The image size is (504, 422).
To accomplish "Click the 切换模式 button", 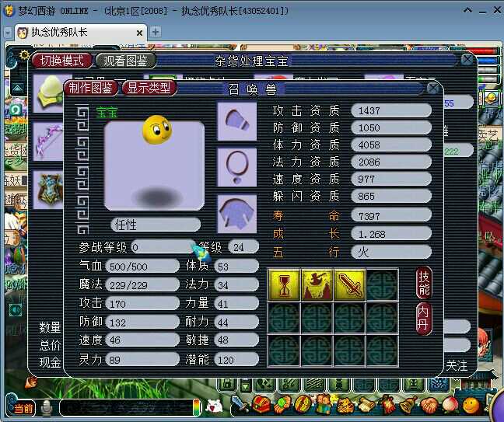I will (x=61, y=61).
